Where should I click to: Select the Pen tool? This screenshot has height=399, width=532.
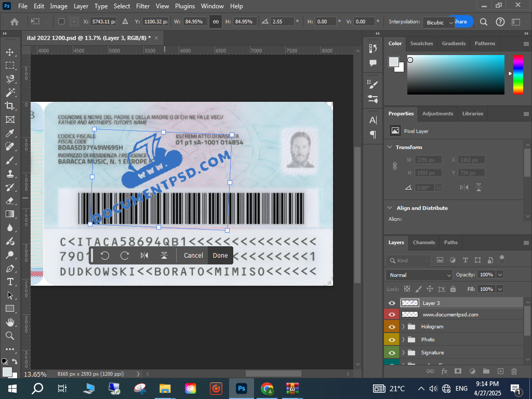10,269
